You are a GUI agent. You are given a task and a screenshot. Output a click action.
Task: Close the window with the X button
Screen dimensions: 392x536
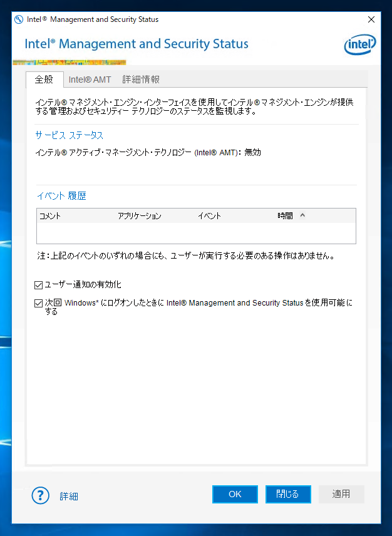click(371, 19)
